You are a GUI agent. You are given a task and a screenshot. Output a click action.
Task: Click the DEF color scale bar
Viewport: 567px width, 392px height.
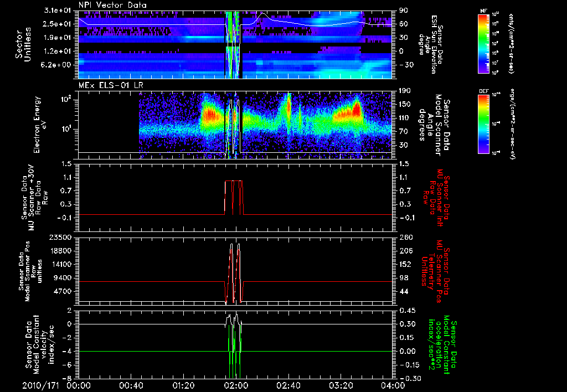click(483, 124)
